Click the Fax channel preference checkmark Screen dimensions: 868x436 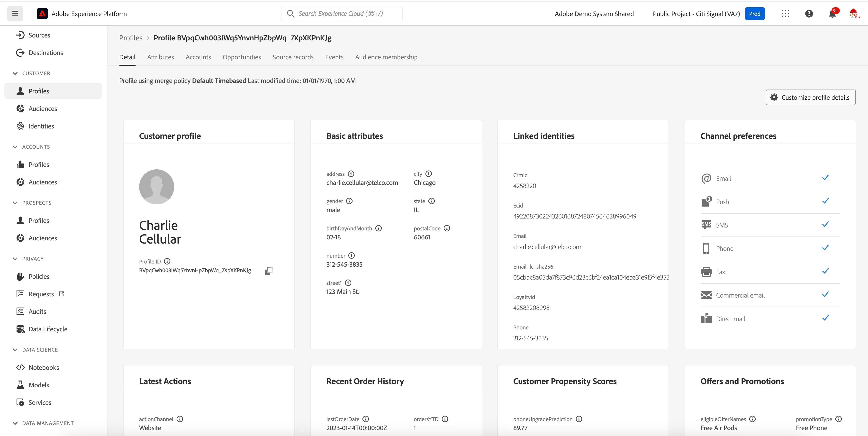point(825,271)
